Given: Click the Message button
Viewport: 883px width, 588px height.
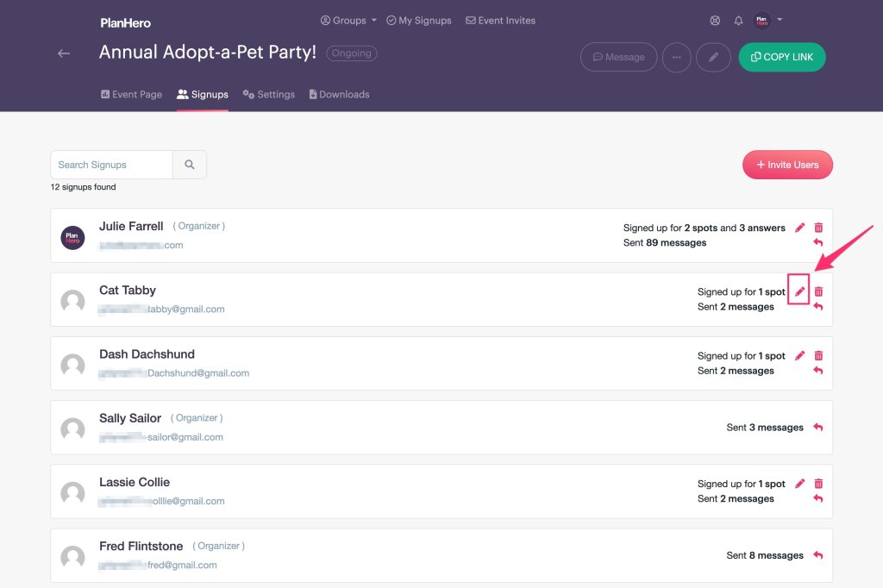Looking at the screenshot, I should [x=618, y=57].
